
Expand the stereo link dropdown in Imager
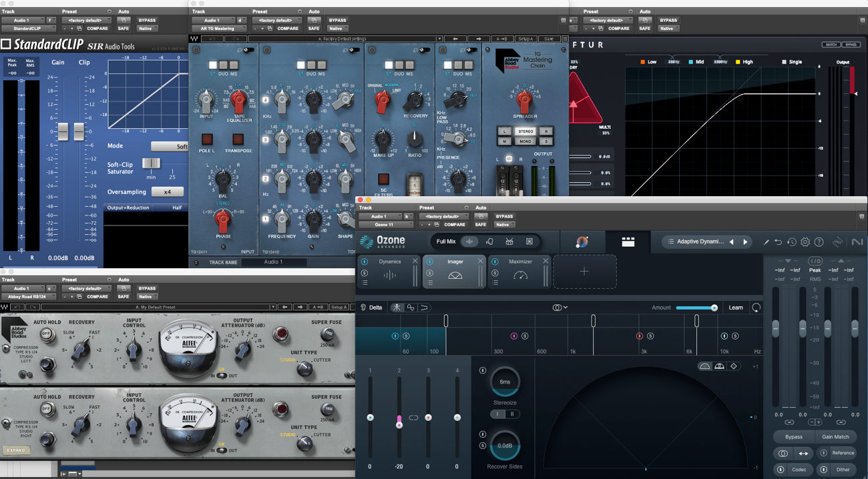560,308
